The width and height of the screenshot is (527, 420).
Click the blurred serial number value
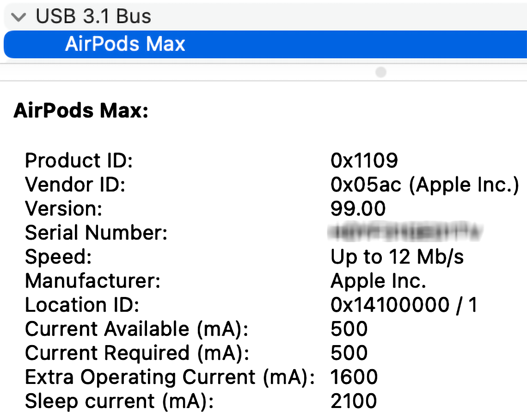point(405,232)
